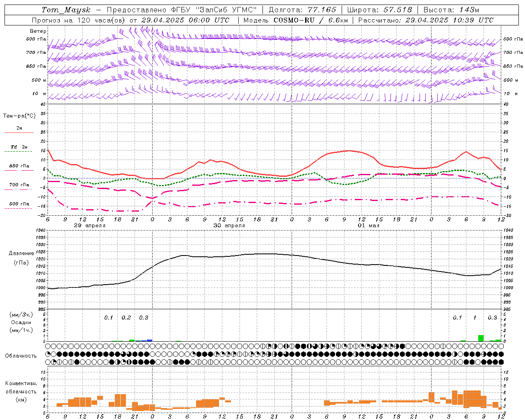Screen dimensions: 525x420
Task: Select the (гПа) pressure unit label
Action: pyautogui.click(x=21, y=263)
